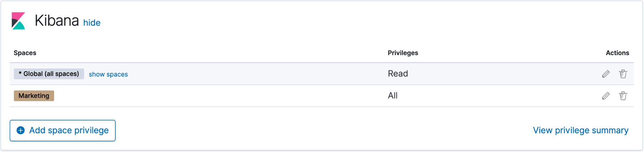This screenshot has height=152, width=644.
Task: Click the Kibana logo icon
Action: pos(18,21)
